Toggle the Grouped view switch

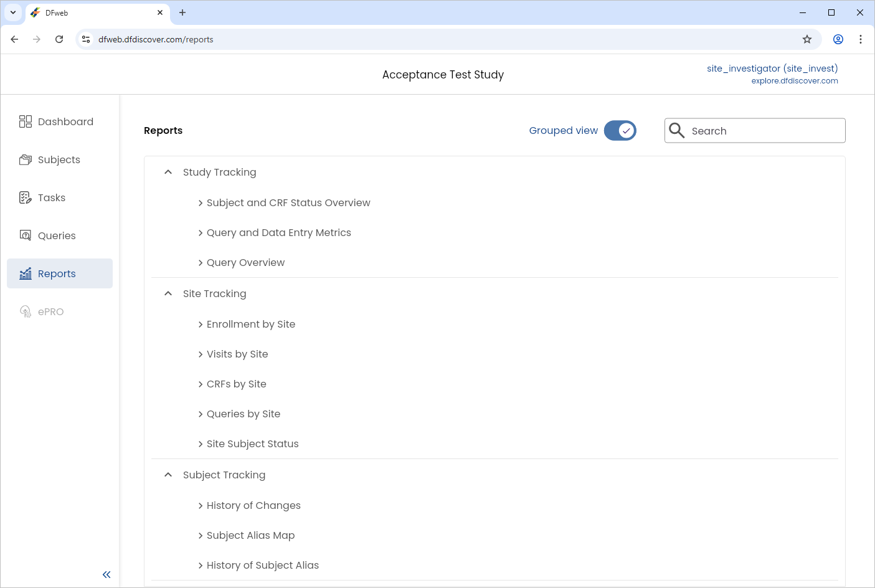click(620, 130)
